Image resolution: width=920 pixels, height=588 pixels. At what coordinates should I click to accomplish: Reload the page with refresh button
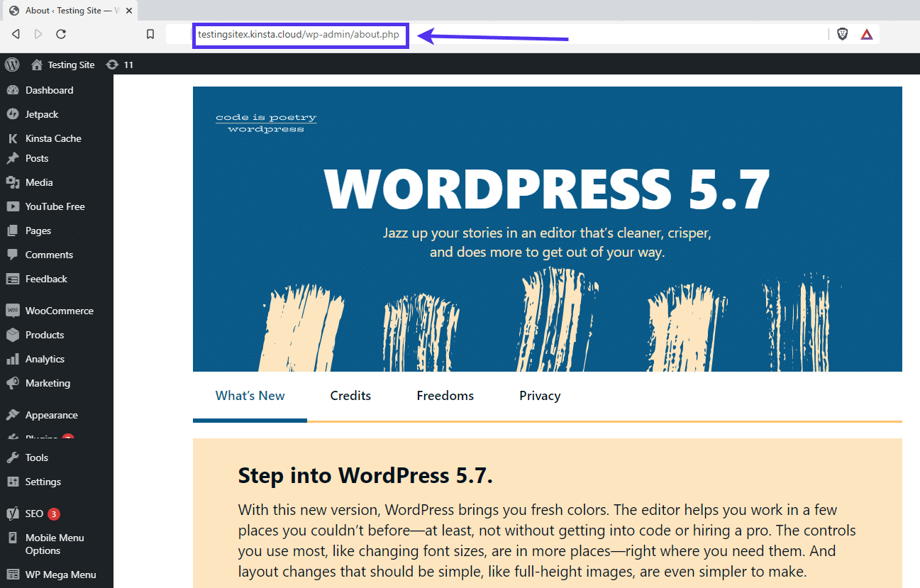(61, 34)
